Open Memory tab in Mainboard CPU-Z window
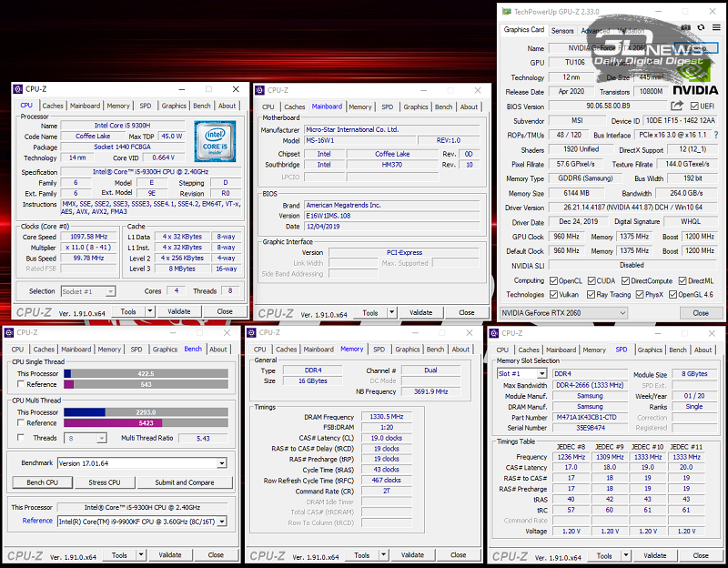728x568 pixels. pos(359,106)
